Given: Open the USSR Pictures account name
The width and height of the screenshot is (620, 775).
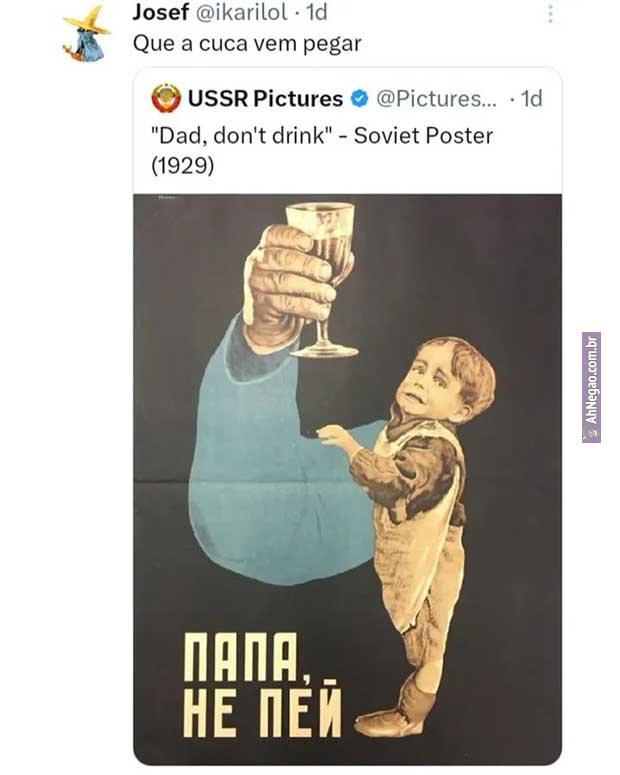Looking at the screenshot, I should pyautogui.click(x=265, y=99).
